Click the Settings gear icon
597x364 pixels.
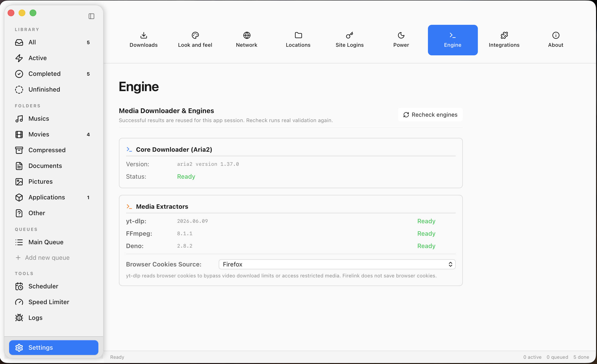[x=19, y=348]
